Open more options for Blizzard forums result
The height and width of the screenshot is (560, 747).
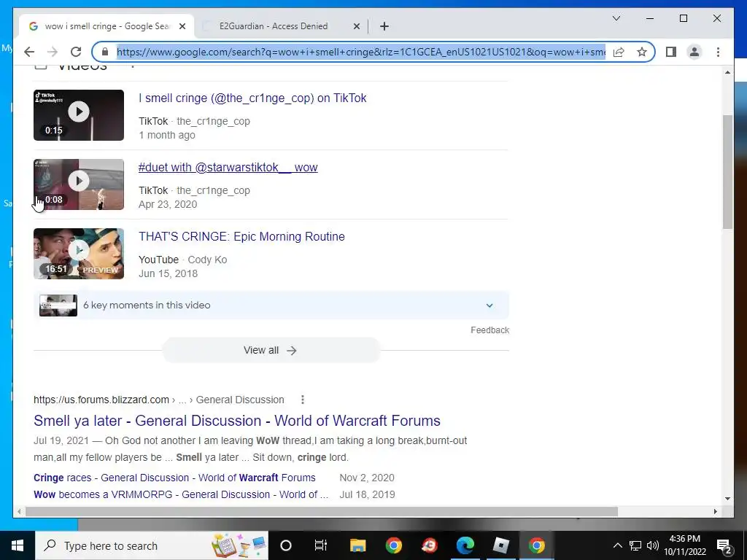click(x=302, y=400)
